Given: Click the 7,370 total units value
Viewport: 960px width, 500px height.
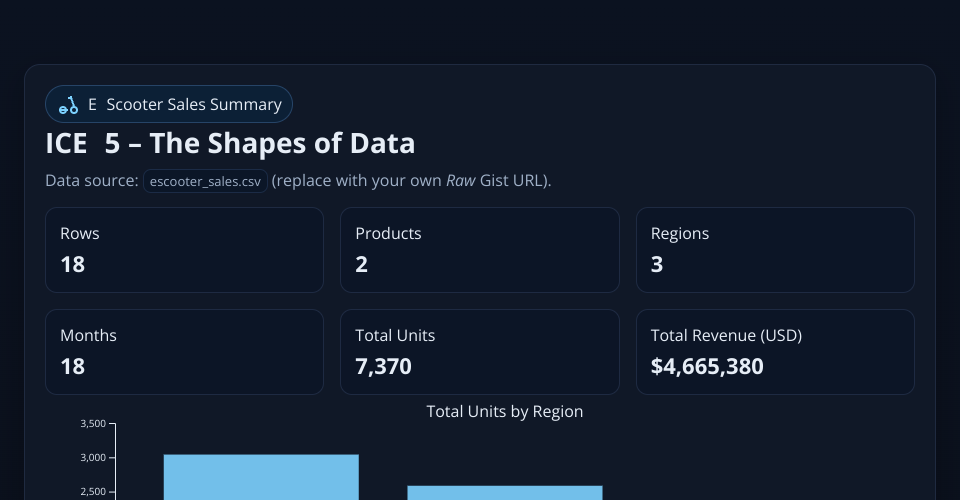Looking at the screenshot, I should tap(383, 366).
